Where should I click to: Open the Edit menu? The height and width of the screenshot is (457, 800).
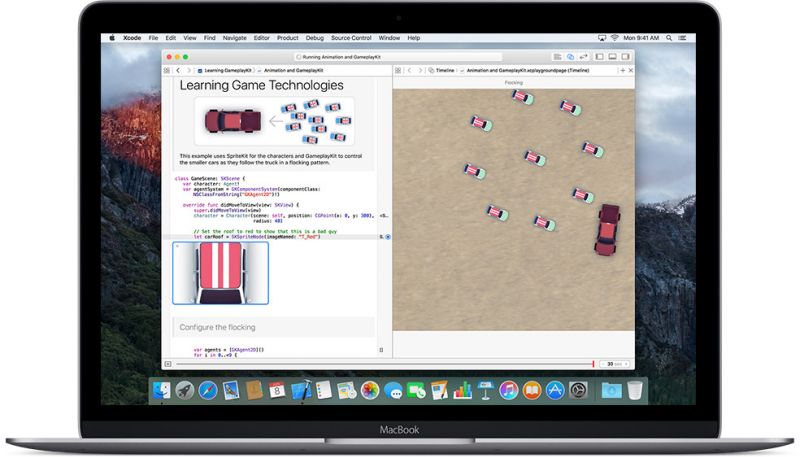tap(170, 38)
